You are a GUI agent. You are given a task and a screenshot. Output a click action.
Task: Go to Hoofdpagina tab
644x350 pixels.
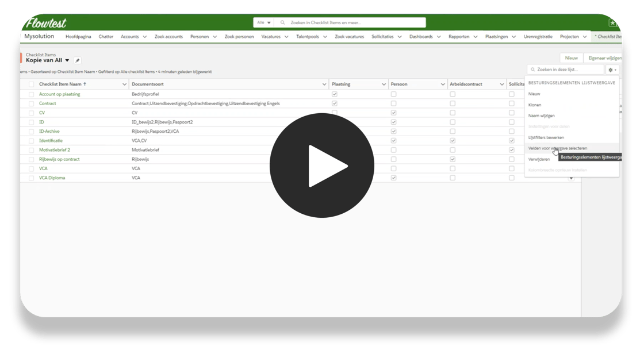point(78,37)
